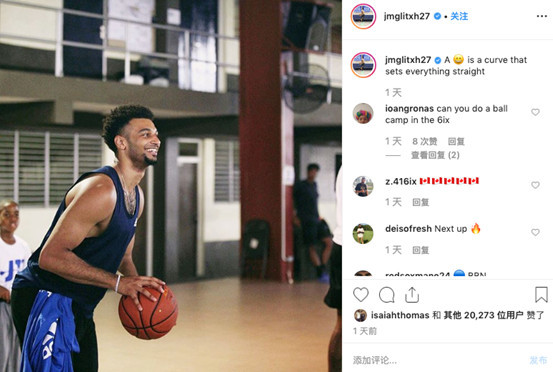This screenshot has width=553, height=372.
Task: Click the 发布 post button
Action: [x=538, y=360]
